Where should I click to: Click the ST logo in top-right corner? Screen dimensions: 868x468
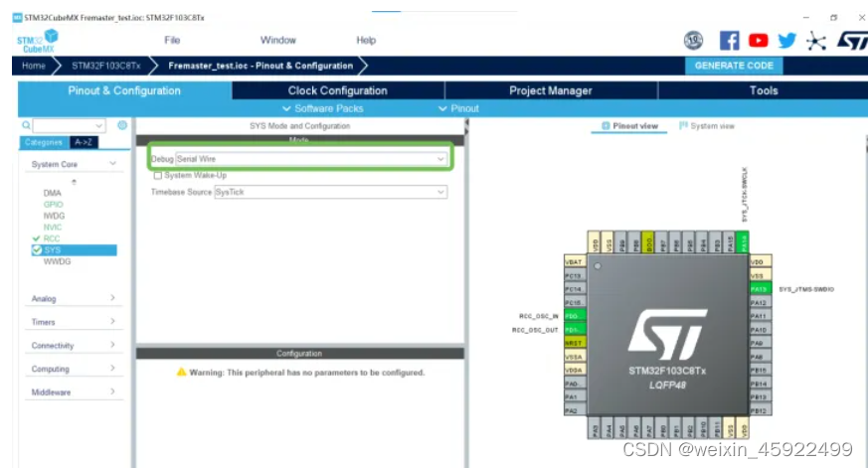(x=852, y=41)
